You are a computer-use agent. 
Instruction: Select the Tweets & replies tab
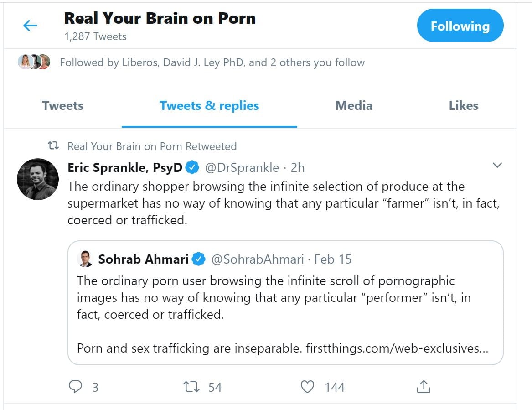pyautogui.click(x=209, y=106)
